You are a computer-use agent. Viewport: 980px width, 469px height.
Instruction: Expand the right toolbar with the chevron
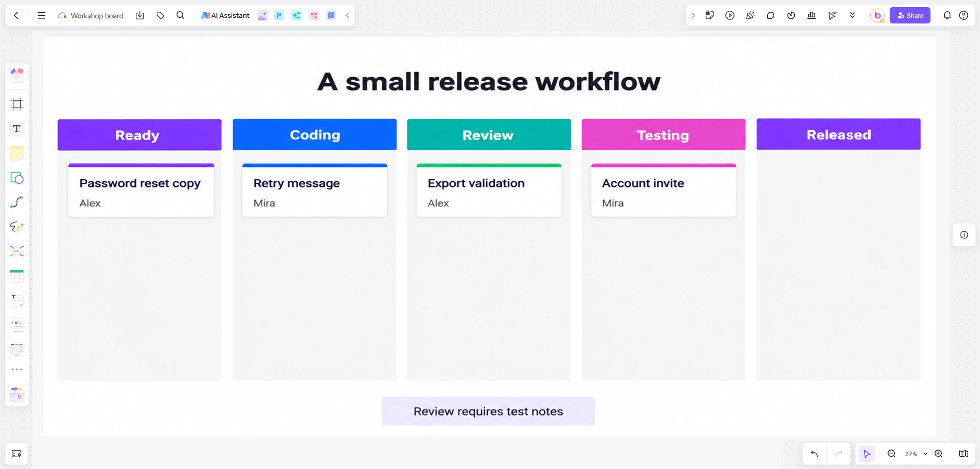point(693,15)
